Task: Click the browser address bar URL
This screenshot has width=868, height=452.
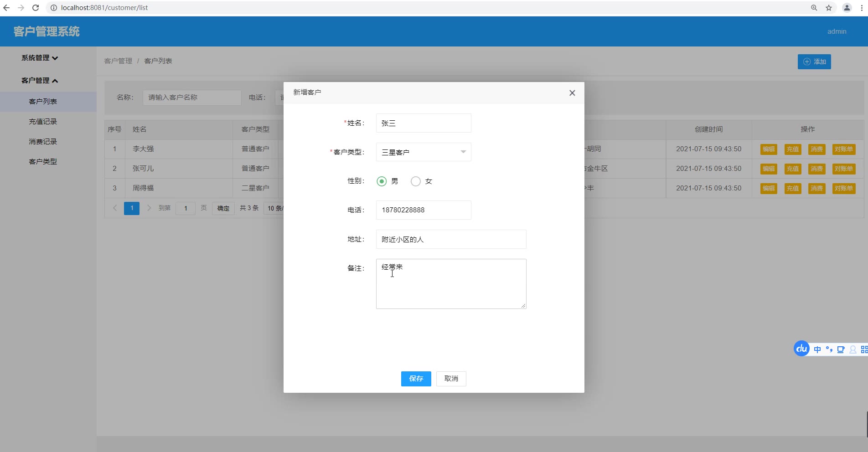Action: click(x=104, y=8)
